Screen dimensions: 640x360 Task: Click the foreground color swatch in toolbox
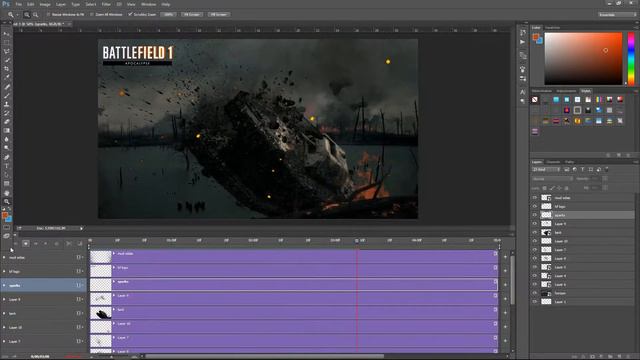[5, 216]
